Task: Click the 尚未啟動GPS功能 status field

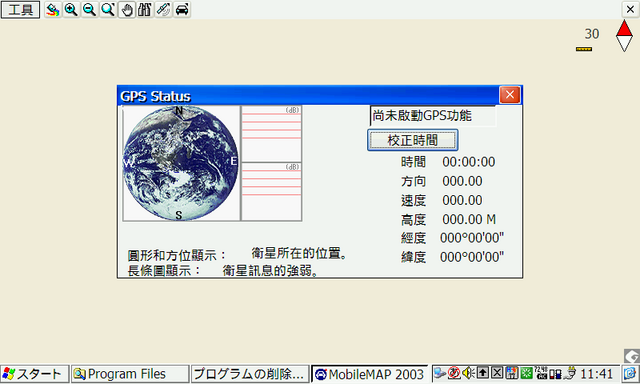Action: coord(433,116)
